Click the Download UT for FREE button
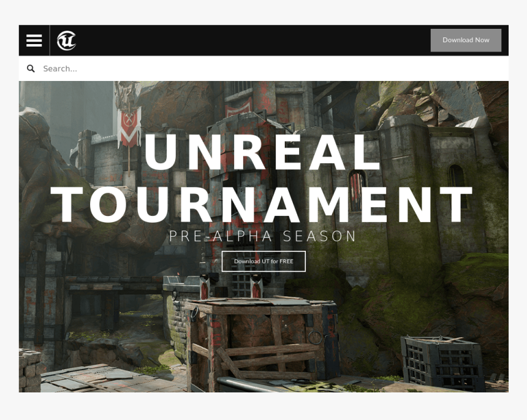Image resolution: width=527 pixels, height=420 pixels. (263, 261)
